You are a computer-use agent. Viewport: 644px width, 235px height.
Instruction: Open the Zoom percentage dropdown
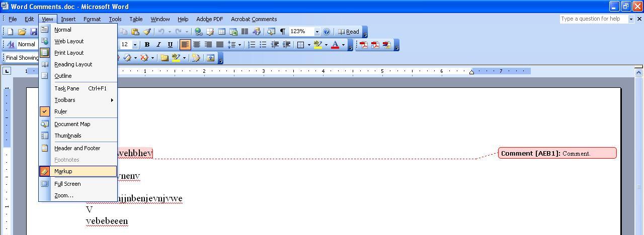point(317,32)
